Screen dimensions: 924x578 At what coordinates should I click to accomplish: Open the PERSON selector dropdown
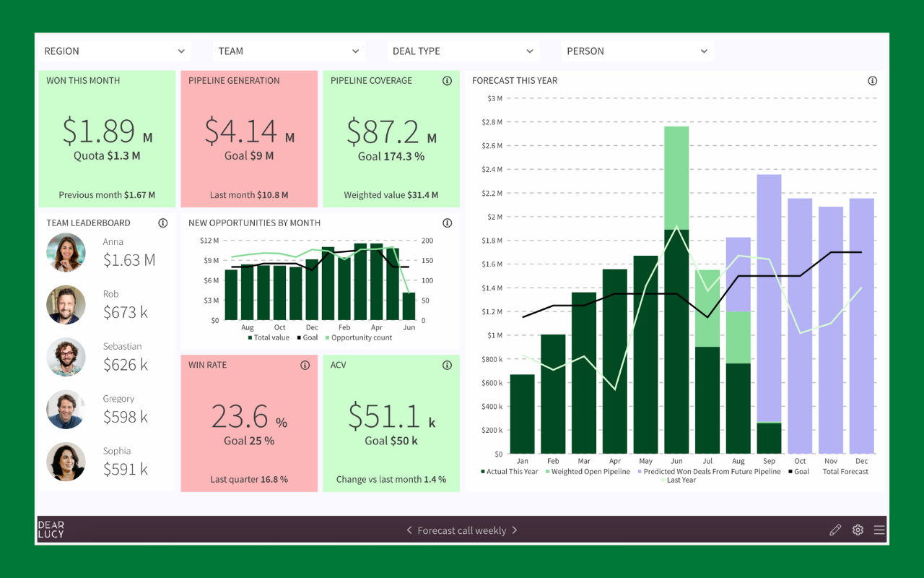[637, 51]
